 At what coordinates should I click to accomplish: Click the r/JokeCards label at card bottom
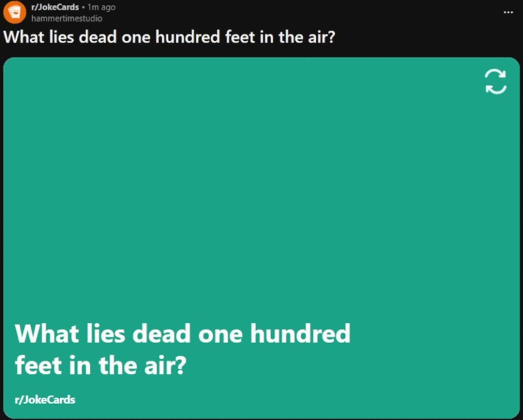point(45,399)
